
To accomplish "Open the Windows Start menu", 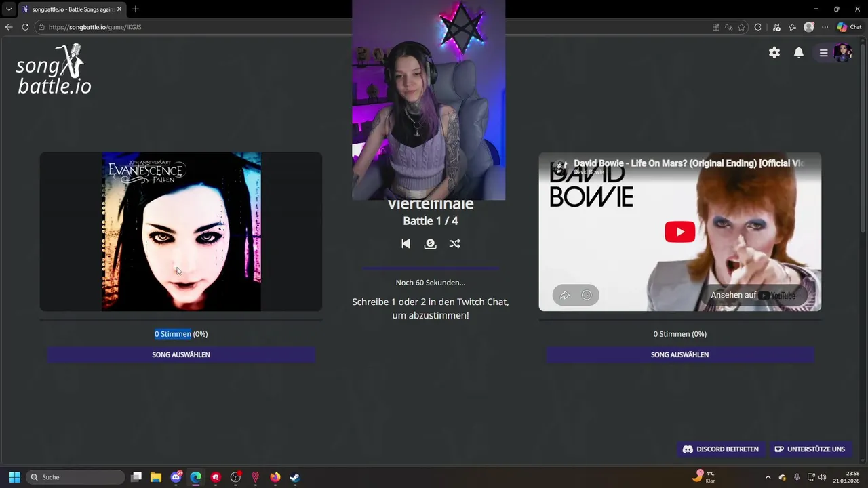I will click(x=14, y=477).
